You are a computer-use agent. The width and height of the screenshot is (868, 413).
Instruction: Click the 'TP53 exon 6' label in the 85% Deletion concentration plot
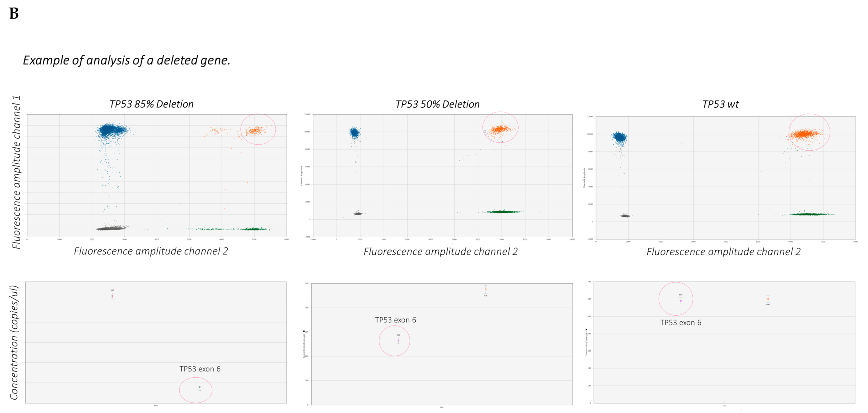[200, 369]
